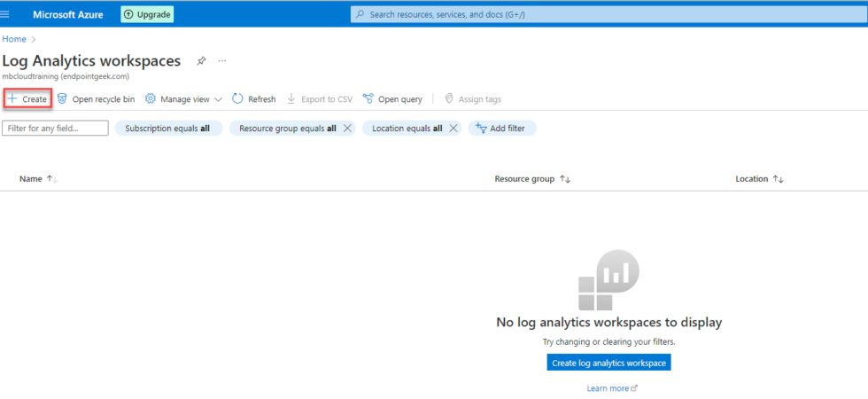Remove the Resource group filter
868x399 pixels.
[x=347, y=128]
